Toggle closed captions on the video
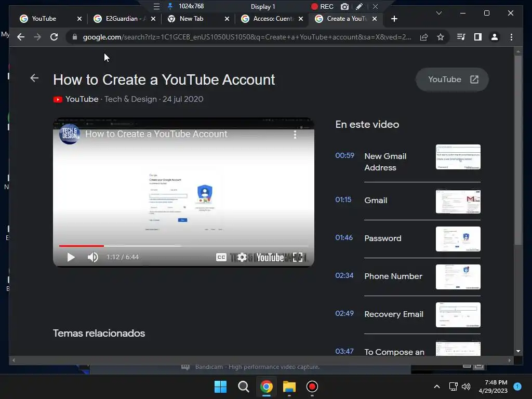 click(x=221, y=257)
